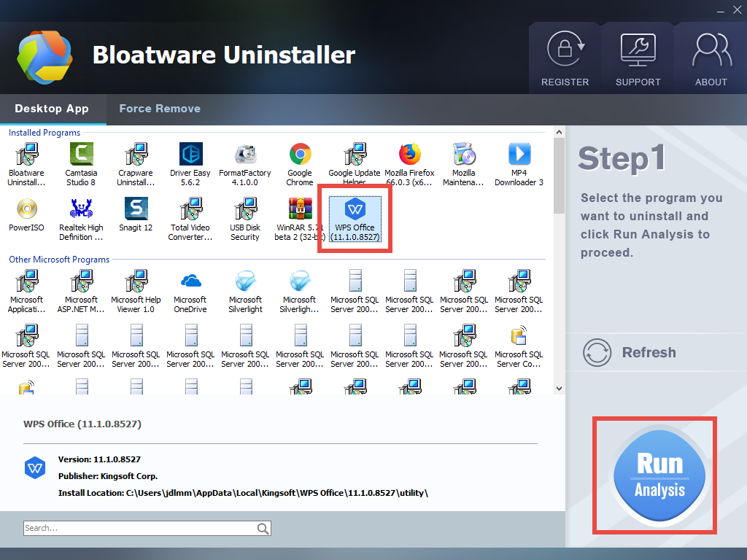Viewport: 747px width, 560px height.
Task: Pick the WinRAR 5.71 beta 2 icon
Action: (x=300, y=219)
